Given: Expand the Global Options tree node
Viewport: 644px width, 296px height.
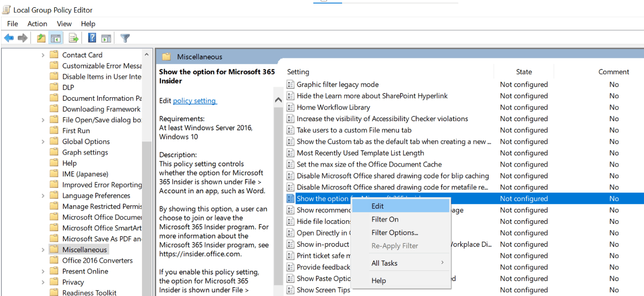Looking at the screenshot, I should pyautogui.click(x=43, y=141).
